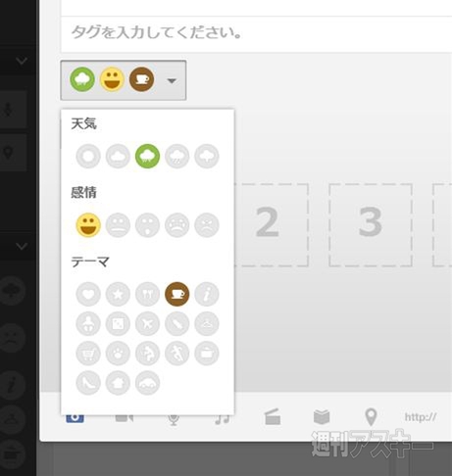Image resolution: width=452 pixels, height=476 pixels.
Task: Expand the upper chevron in dark sidebar
Action: pos(22,61)
